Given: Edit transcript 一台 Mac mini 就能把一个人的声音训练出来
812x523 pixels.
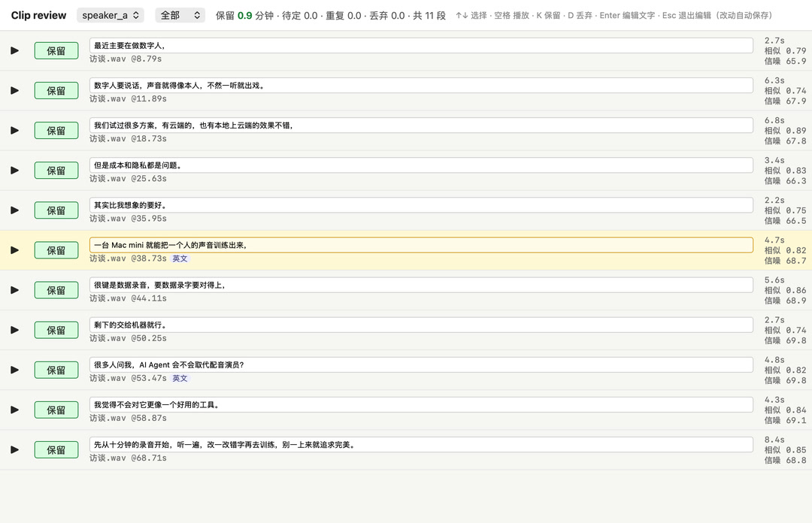Looking at the screenshot, I should click(x=421, y=244).
